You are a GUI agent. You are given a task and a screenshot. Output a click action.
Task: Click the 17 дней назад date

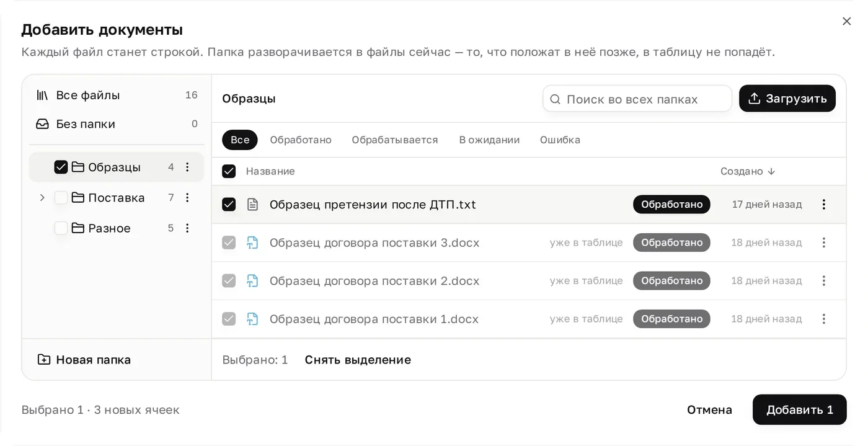click(767, 204)
